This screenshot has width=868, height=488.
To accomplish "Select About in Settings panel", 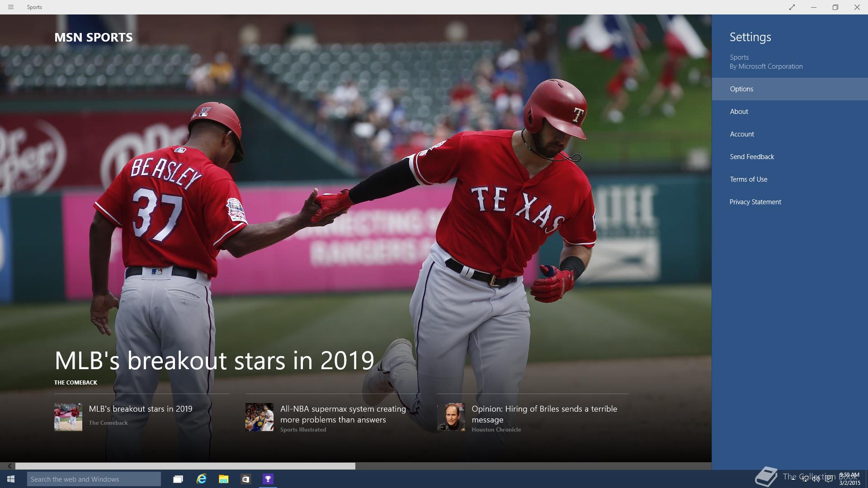I will pyautogui.click(x=790, y=112).
